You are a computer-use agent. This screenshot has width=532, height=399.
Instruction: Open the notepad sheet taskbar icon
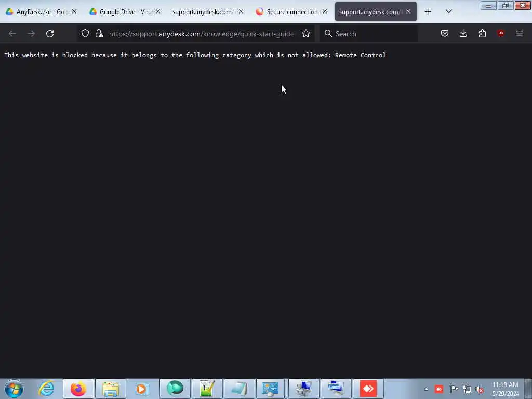point(239,389)
